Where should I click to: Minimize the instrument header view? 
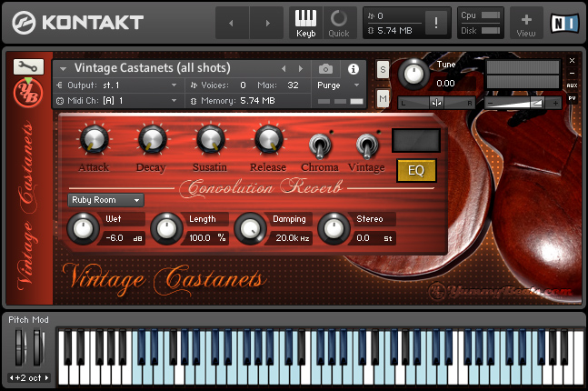[x=572, y=73]
